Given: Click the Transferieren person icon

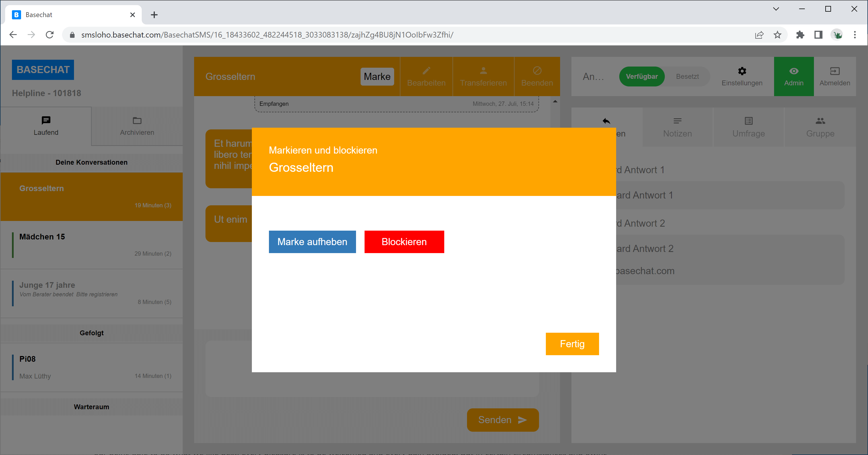Looking at the screenshot, I should 483,71.
